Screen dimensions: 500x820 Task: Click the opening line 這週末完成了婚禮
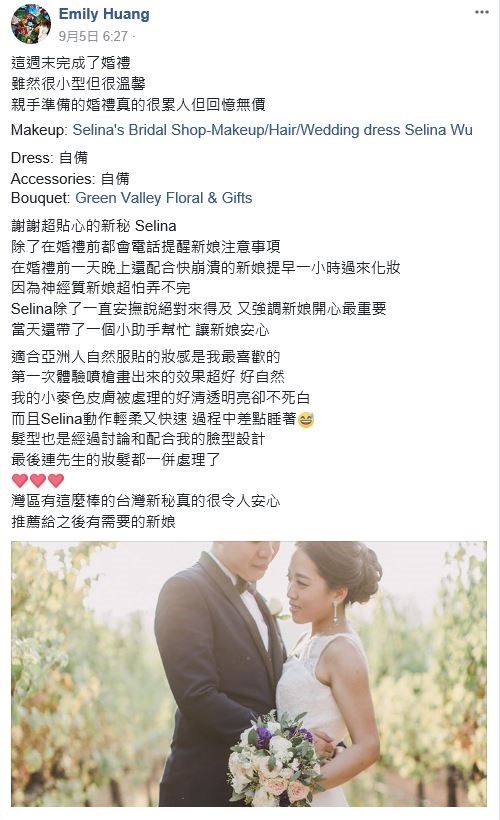[x=71, y=63]
